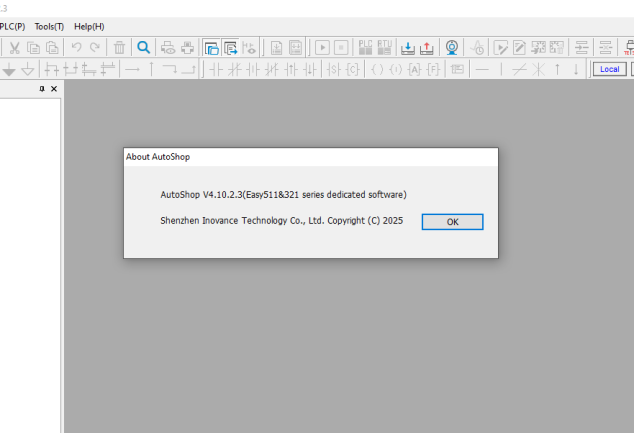This screenshot has height=433, width=634.
Task: Toggle the project manager window icon
Action: [x=211, y=48]
